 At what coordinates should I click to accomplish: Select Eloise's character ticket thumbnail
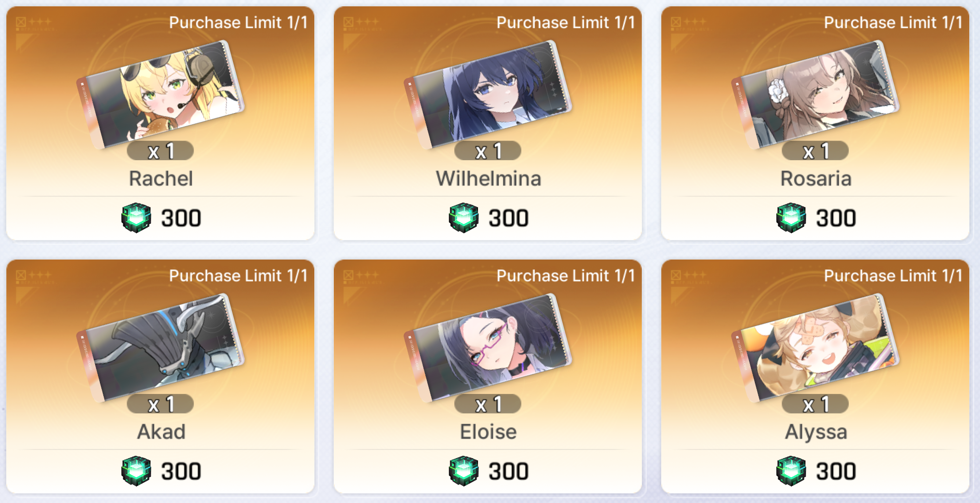tap(488, 348)
